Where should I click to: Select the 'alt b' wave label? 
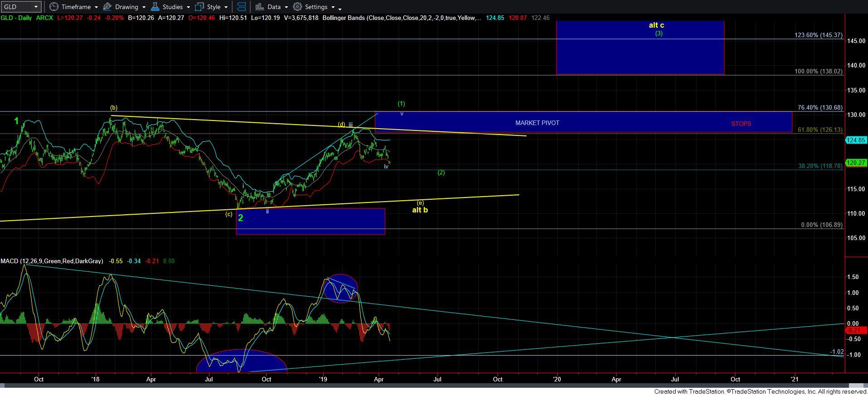(x=419, y=210)
